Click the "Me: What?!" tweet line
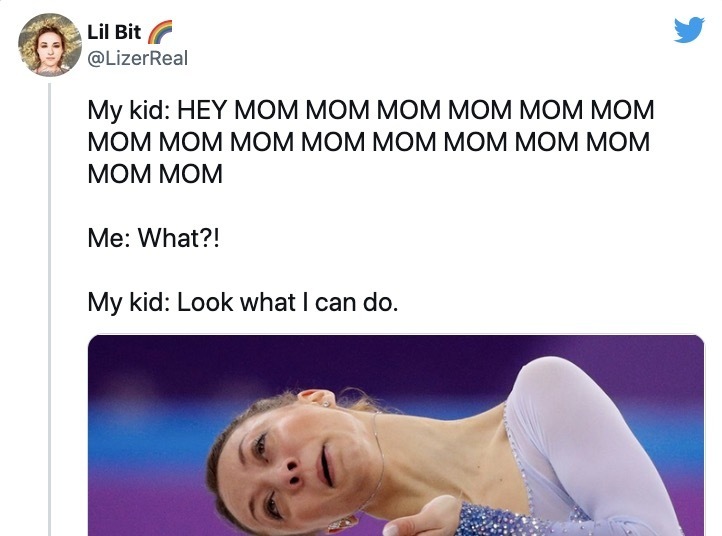This screenshot has height=536, width=722. click(x=153, y=238)
